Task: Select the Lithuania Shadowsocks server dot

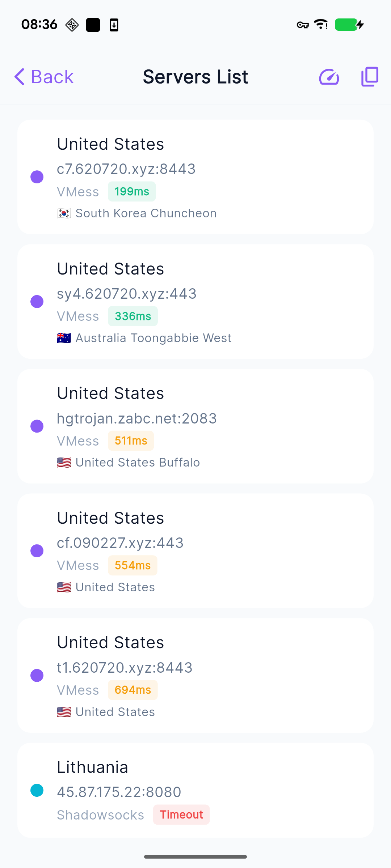Action: tap(37, 790)
